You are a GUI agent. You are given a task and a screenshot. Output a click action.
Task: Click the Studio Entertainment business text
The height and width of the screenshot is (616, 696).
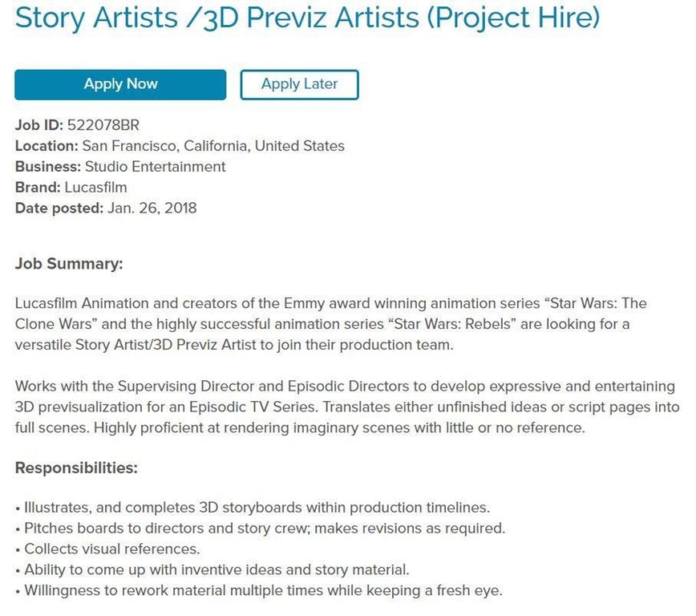(x=156, y=167)
